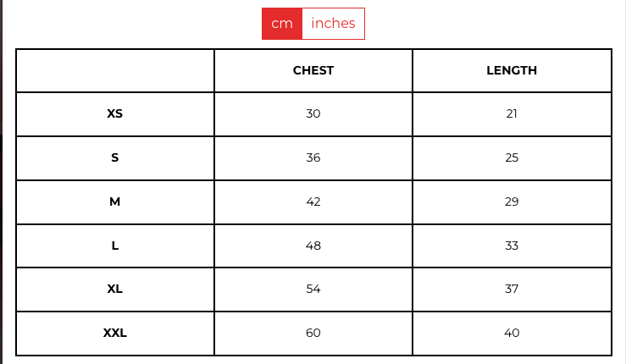Click XS chest value 30
The width and height of the screenshot is (626, 364).
[313, 113]
